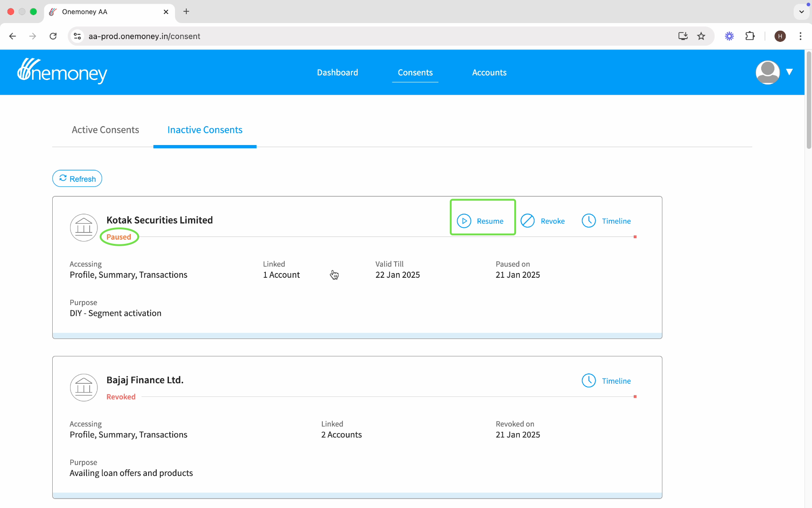
Task: Click the '2 Accounts' linked value
Action: pyautogui.click(x=342, y=435)
